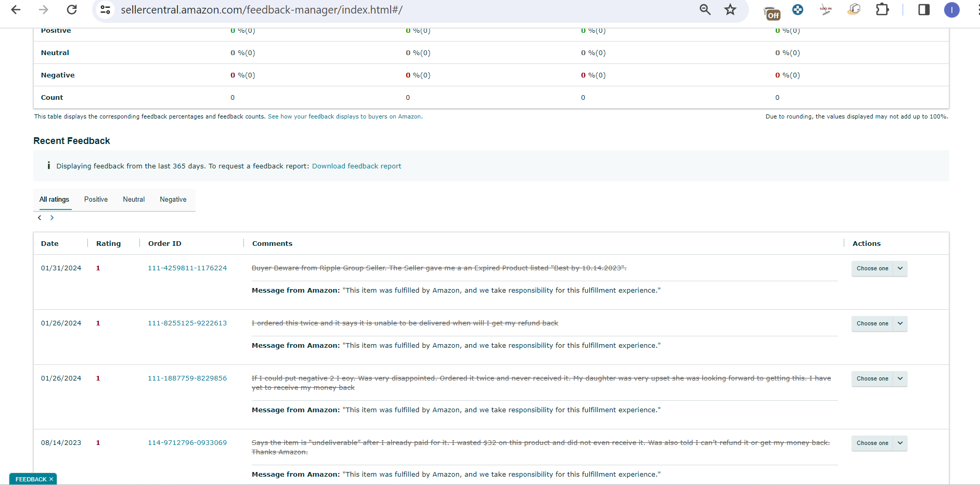Click the zoom magnifier icon in address bar
The width and height of the screenshot is (980, 485).
[x=705, y=9]
